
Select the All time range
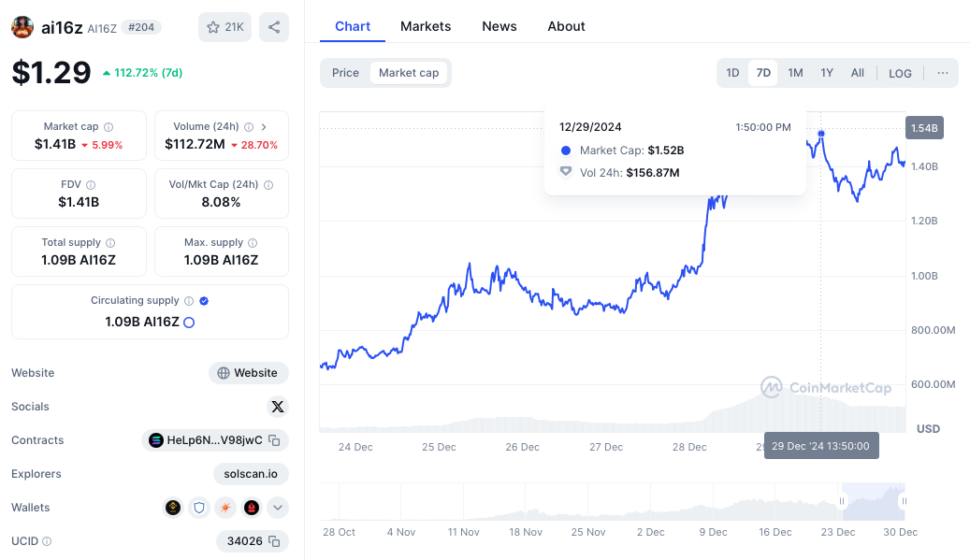pyautogui.click(x=858, y=73)
